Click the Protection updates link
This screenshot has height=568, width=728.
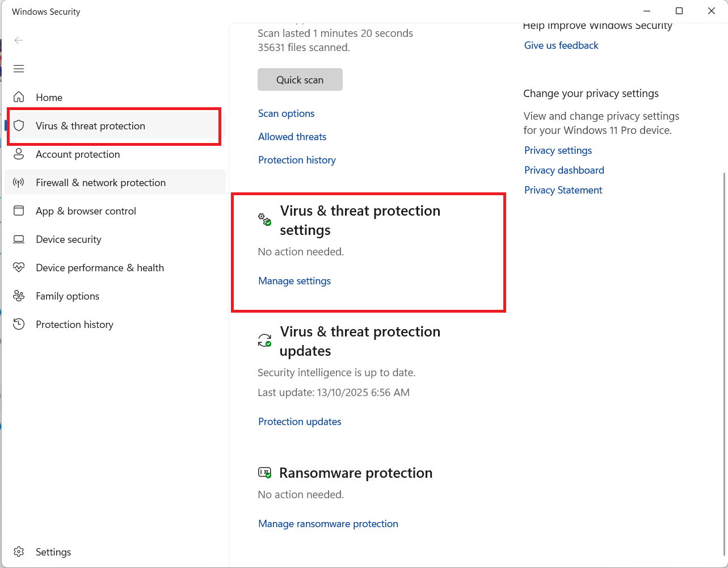(x=300, y=422)
